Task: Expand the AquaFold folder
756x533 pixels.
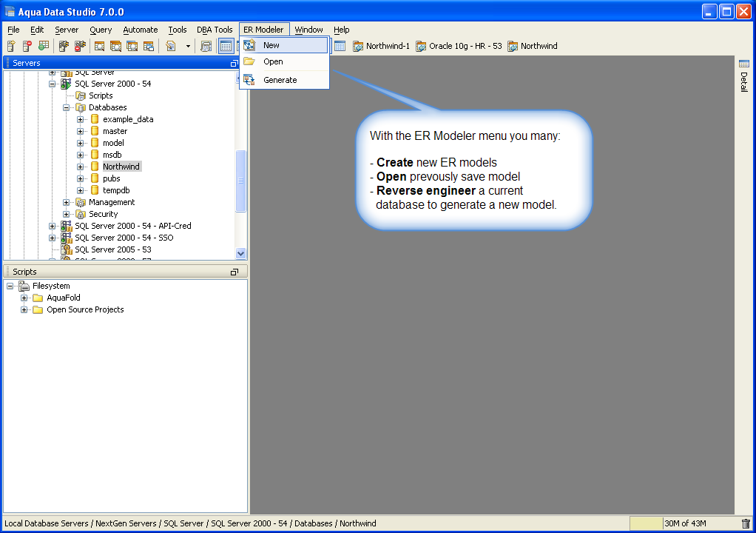Action: click(24, 298)
